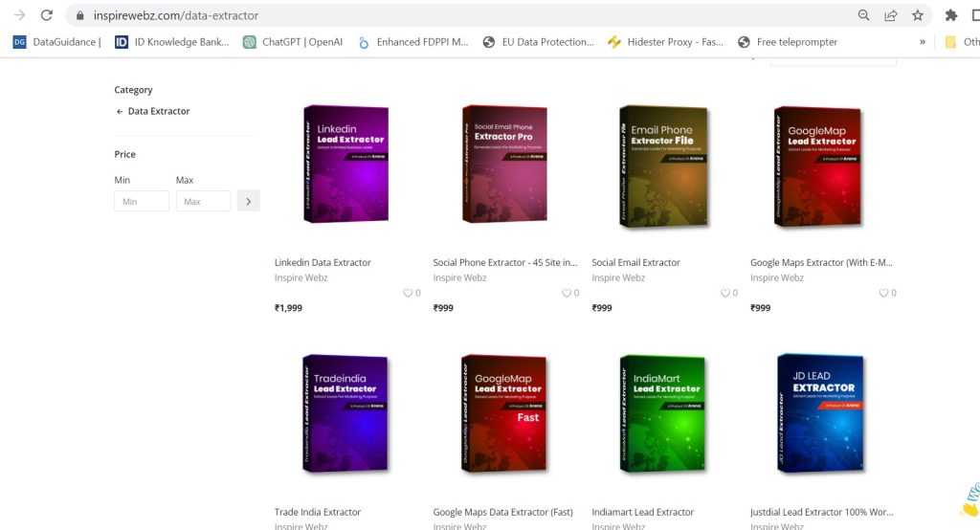Click the ₹1,999 price text

(x=288, y=307)
